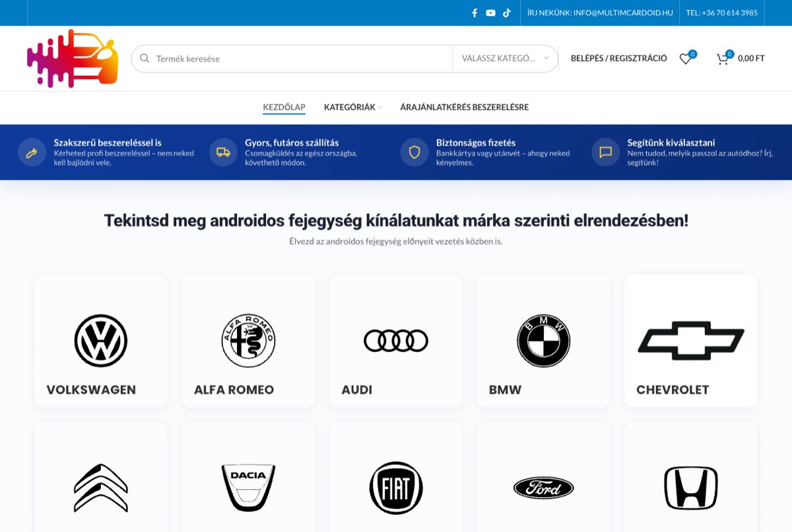Open the Válassz kategória dropdown

[505, 59]
